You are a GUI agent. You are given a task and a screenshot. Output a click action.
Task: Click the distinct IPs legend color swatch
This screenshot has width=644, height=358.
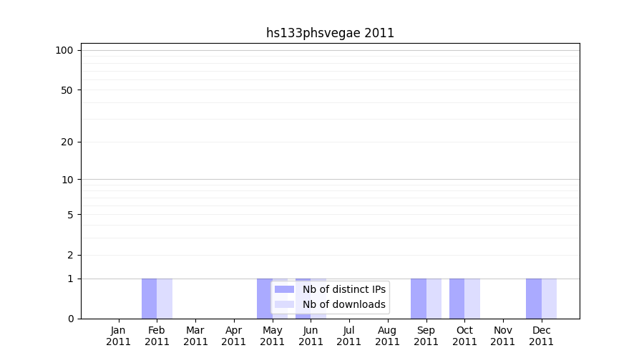pyautogui.click(x=284, y=289)
